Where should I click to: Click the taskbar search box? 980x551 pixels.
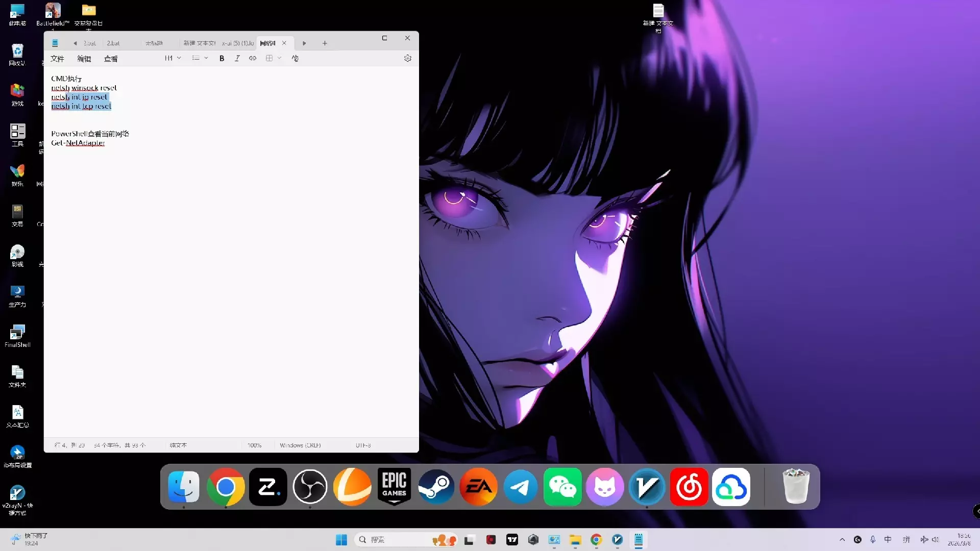406,540
